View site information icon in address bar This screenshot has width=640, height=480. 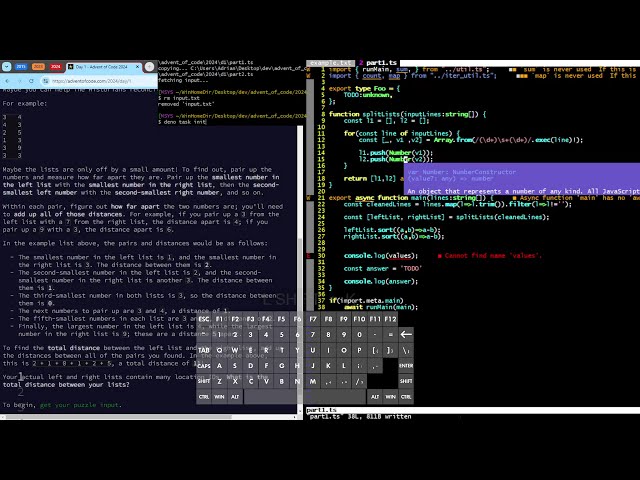pyautogui.click(x=46, y=81)
